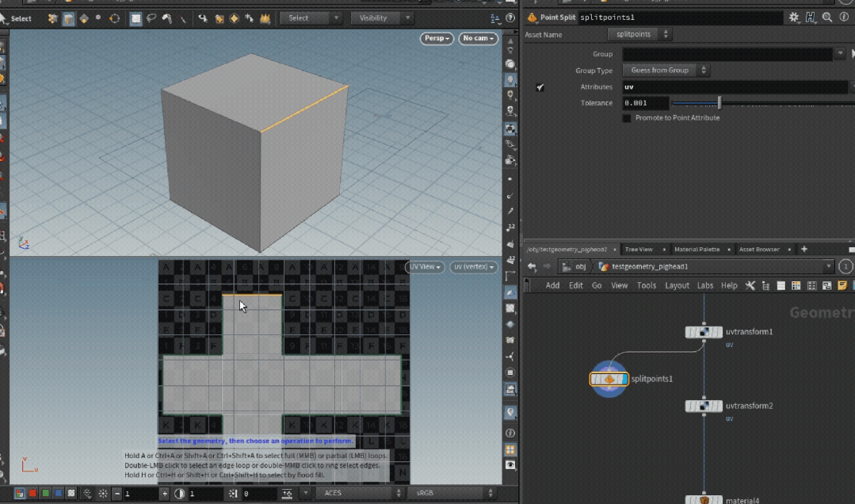Click the magnifier search icon in parameters
The image size is (855, 504).
click(827, 17)
